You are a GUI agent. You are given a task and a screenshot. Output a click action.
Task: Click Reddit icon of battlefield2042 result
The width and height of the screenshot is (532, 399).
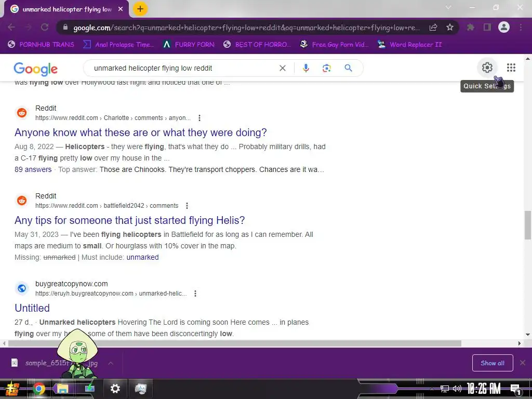point(22,201)
